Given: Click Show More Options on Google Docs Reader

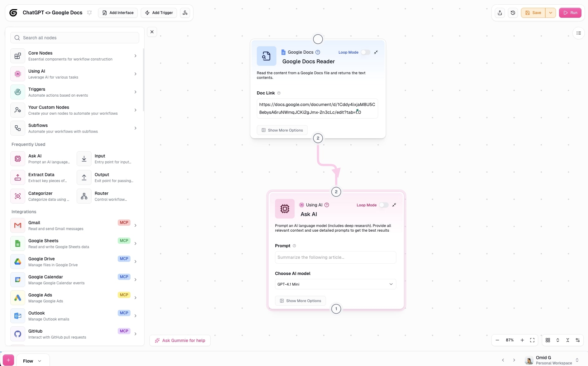Looking at the screenshot, I should (282, 130).
